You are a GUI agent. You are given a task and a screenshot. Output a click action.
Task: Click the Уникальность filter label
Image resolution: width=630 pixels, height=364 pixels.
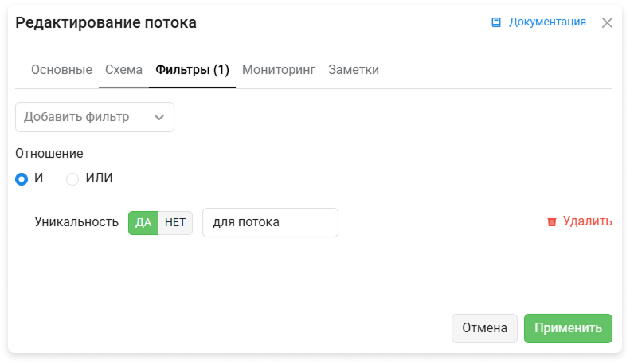coord(76,222)
